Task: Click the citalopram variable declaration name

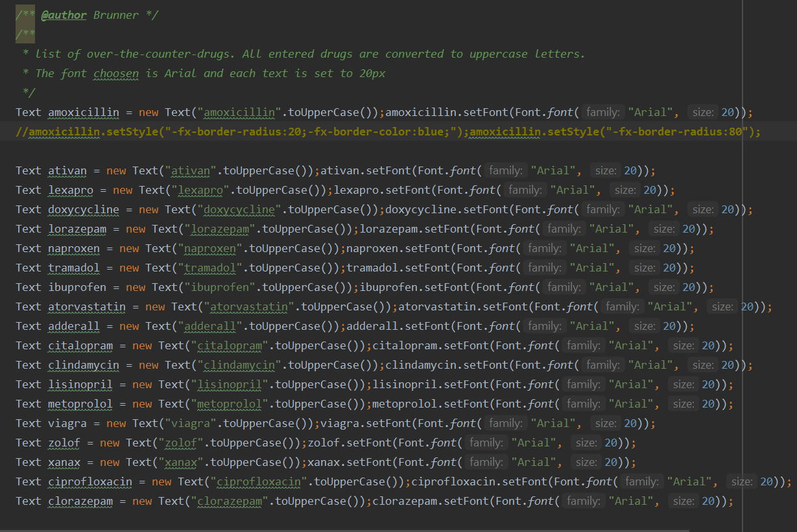Action: coord(80,345)
